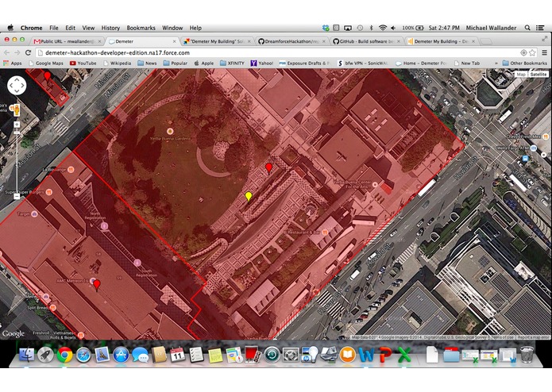Go back using the browser back arrow
This screenshot has height=392, width=552.
(x=6, y=52)
